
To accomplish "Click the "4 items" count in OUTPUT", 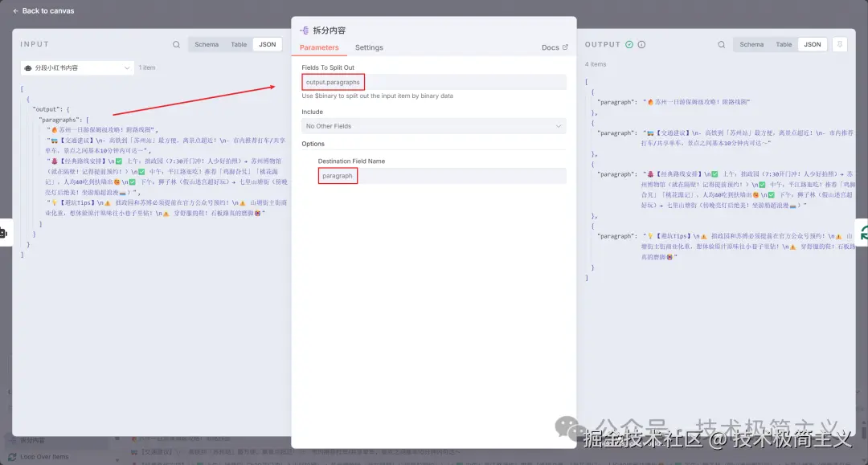I will click(x=596, y=64).
